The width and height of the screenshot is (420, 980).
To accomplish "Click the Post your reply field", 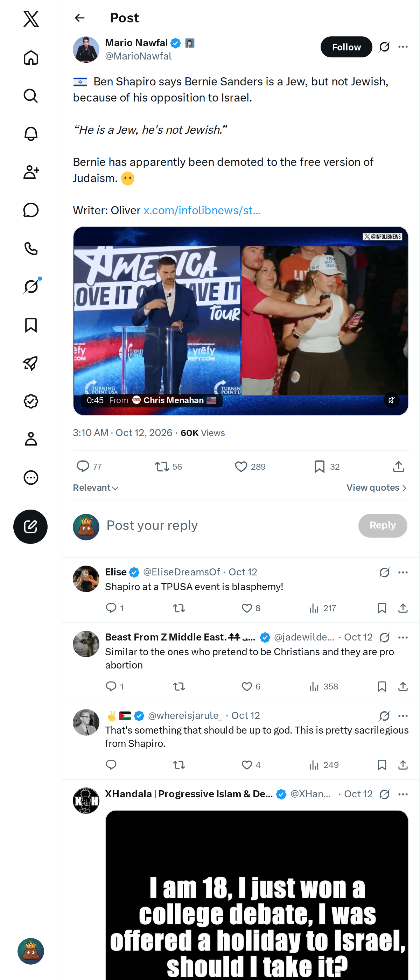I will (x=228, y=525).
